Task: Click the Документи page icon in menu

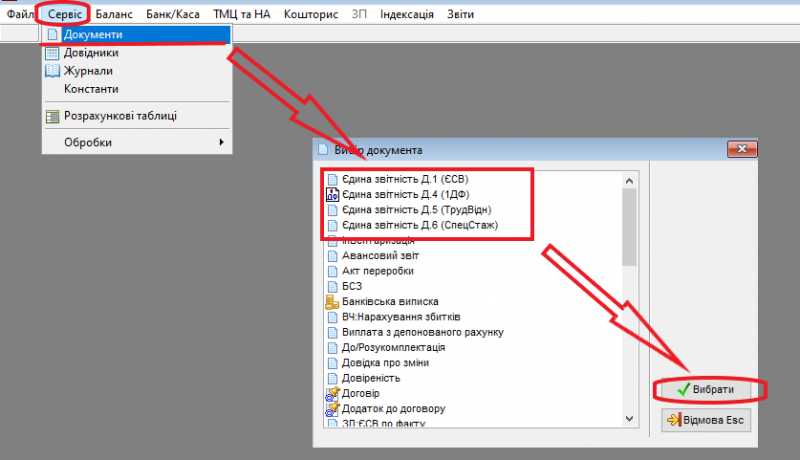Action: (x=53, y=35)
